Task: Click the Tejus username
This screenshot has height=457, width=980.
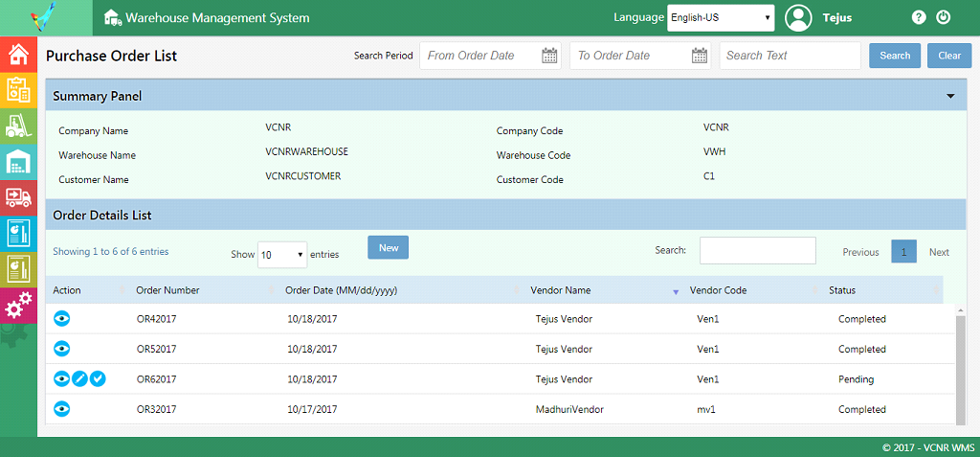Action: click(836, 17)
